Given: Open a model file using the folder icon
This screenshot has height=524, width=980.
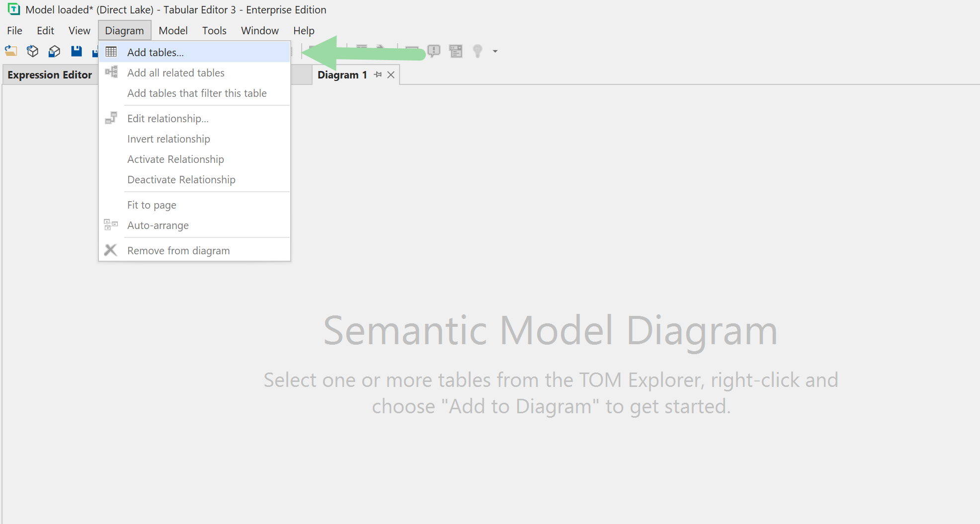Looking at the screenshot, I should (10, 51).
